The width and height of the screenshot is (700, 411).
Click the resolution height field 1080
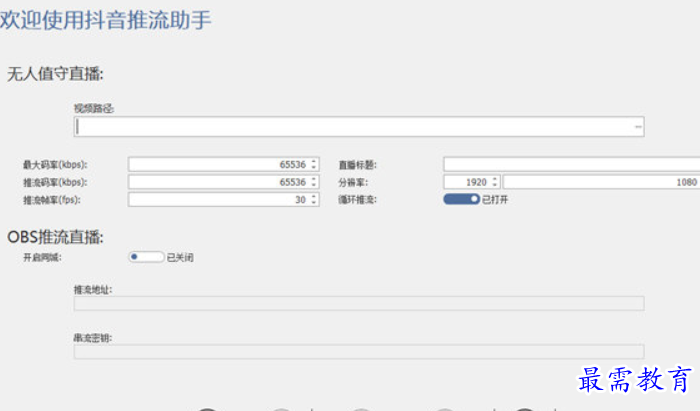pyautogui.click(x=601, y=182)
